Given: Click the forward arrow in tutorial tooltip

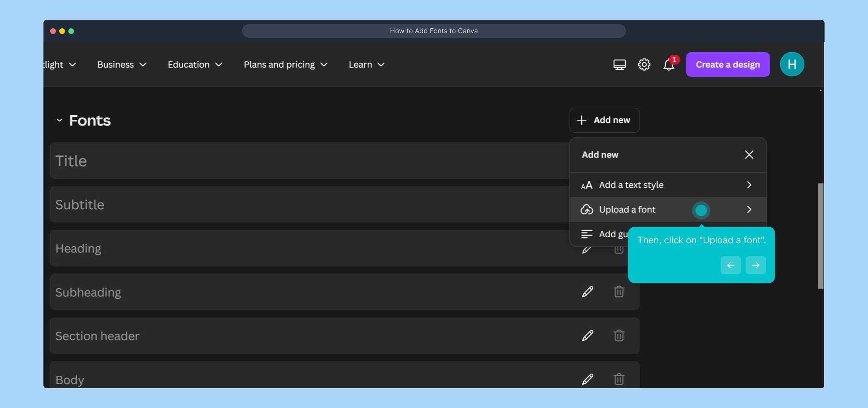Looking at the screenshot, I should coord(756,265).
